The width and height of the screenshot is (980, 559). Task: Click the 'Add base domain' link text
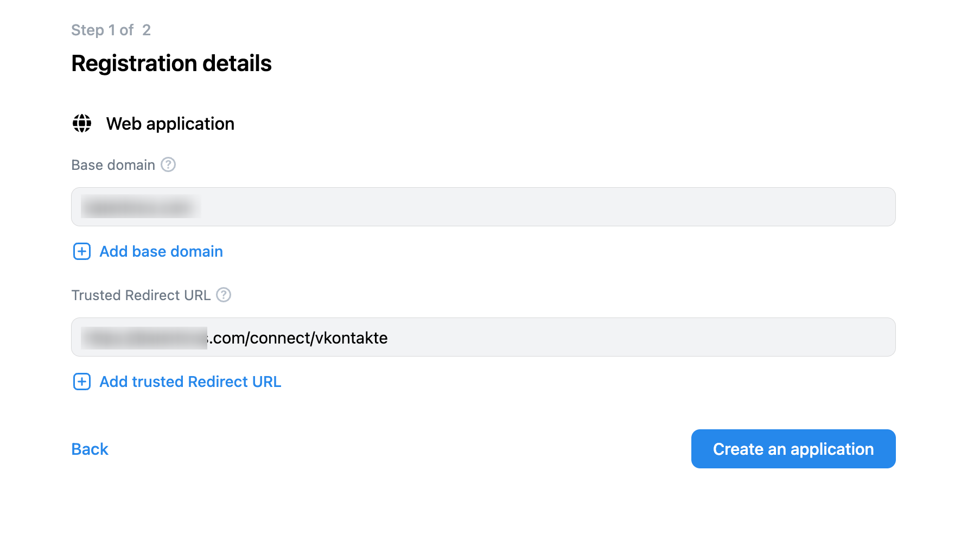pyautogui.click(x=161, y=251)
